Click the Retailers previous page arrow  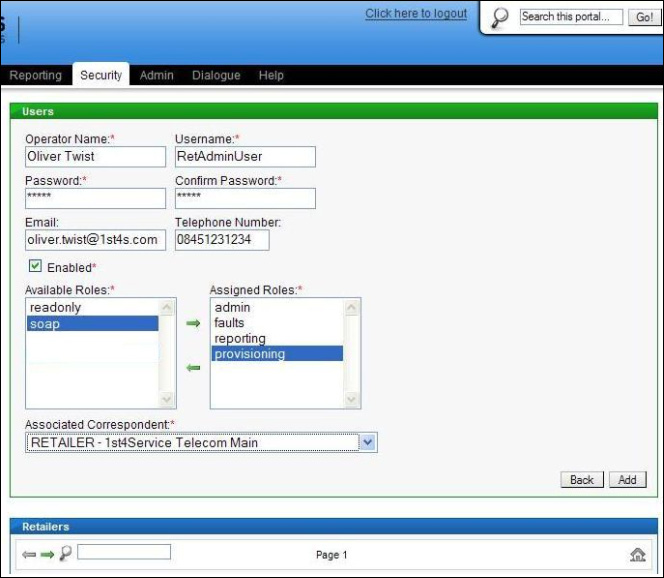pyautogui.click(x=29, y=554)
